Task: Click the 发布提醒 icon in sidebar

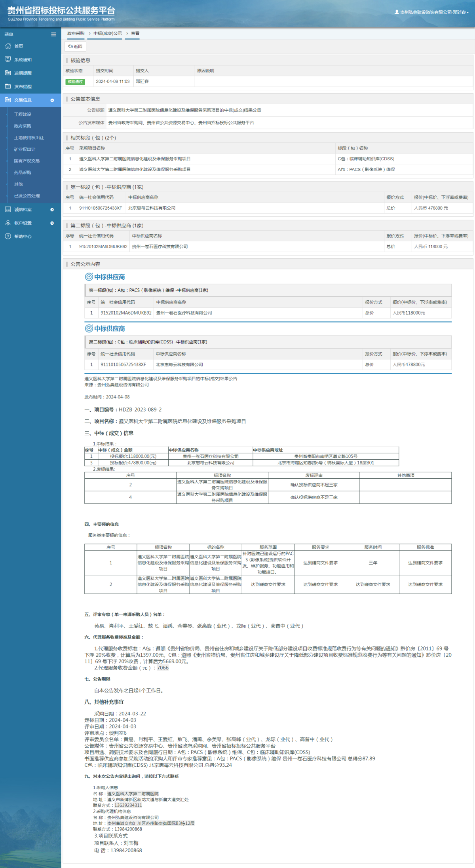Action: click(x=8, y=86)
